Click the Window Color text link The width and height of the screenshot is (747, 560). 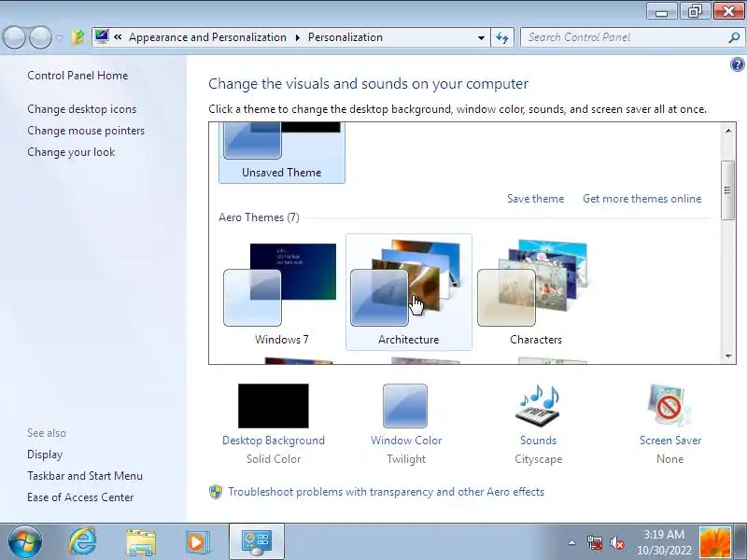[406, 441]
